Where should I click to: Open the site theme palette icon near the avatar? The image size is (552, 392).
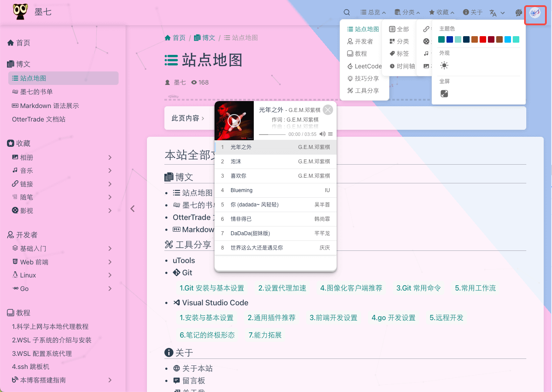(518, 13)
